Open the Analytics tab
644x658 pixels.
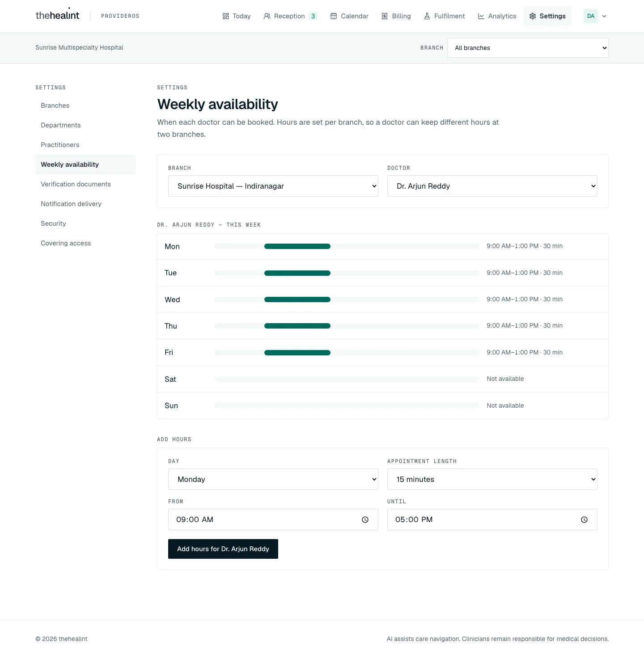pos(497,16)
